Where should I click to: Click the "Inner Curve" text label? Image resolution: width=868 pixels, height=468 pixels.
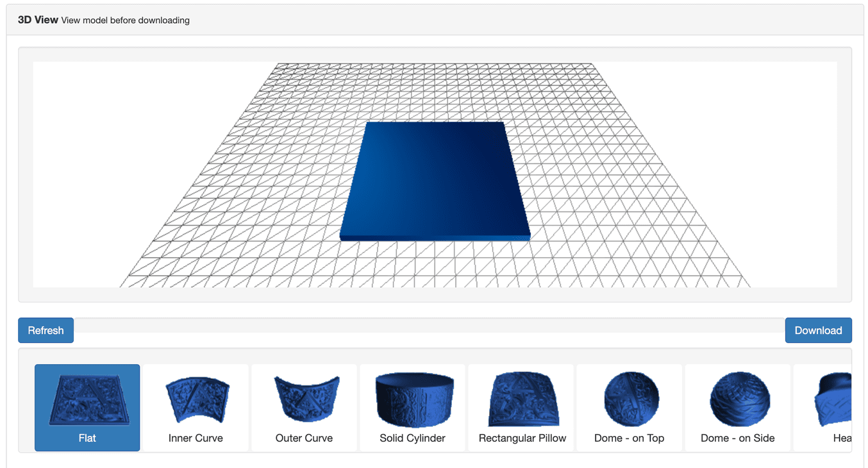(196, 439)
